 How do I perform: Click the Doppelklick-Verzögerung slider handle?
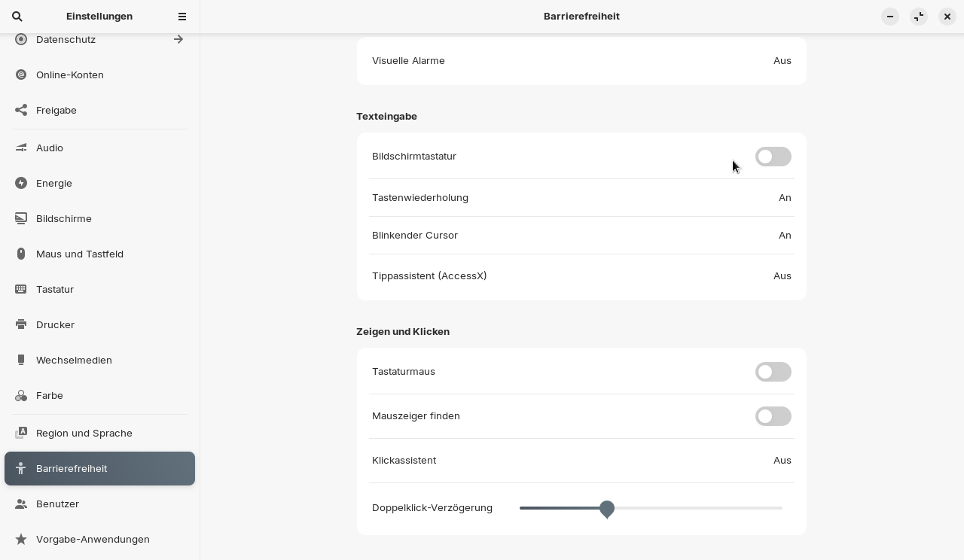point(607,509)
